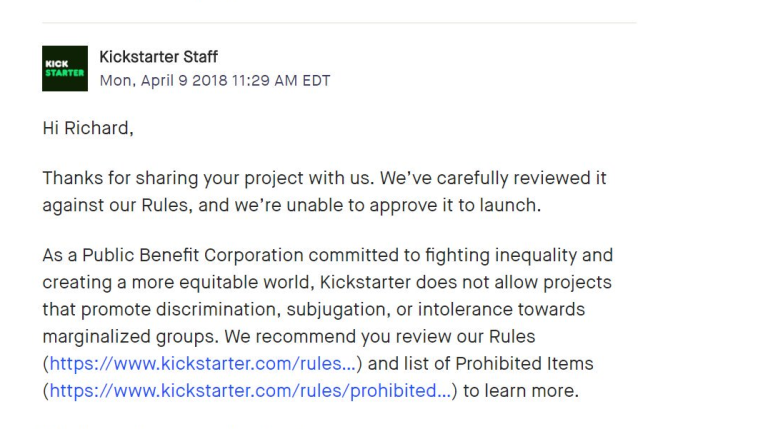Screen dimensions: 768x429
Task: Click the Kickstarter Staff sender name
Action: [158, 56]
